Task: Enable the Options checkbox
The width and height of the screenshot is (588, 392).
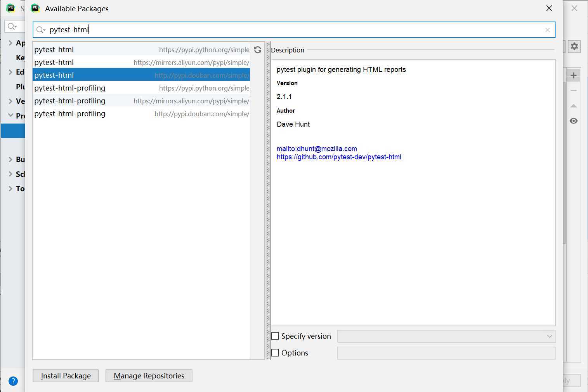Action: click(x=275, y=353)
